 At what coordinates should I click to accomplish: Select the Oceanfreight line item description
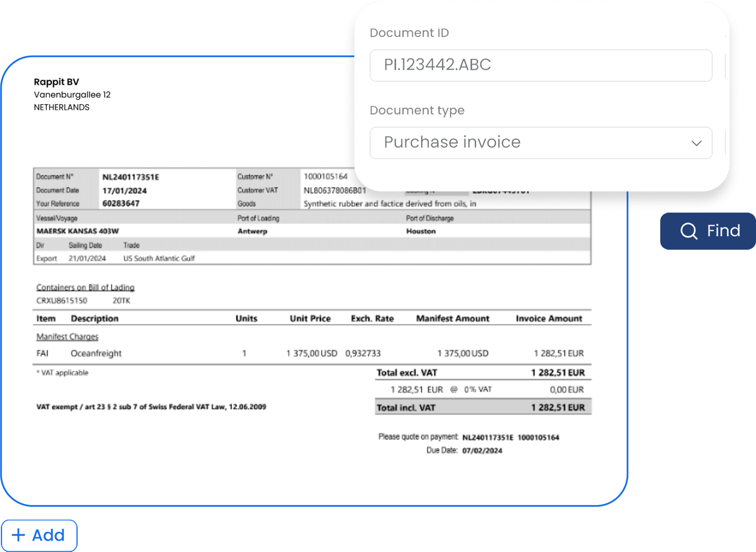click(96, 353)
